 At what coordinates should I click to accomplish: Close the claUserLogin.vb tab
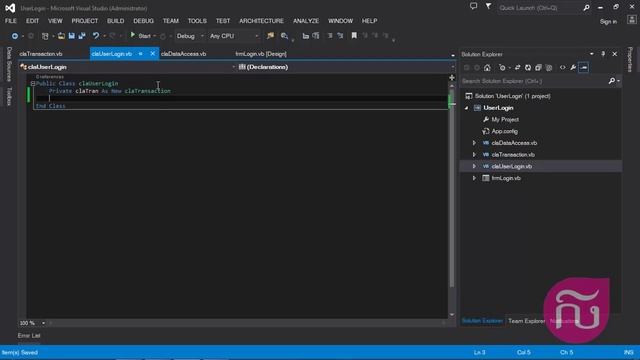coord(153,54)
